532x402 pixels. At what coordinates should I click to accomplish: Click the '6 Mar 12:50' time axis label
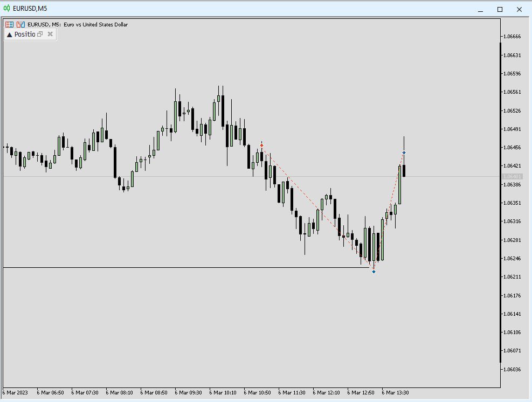(361, 392)
